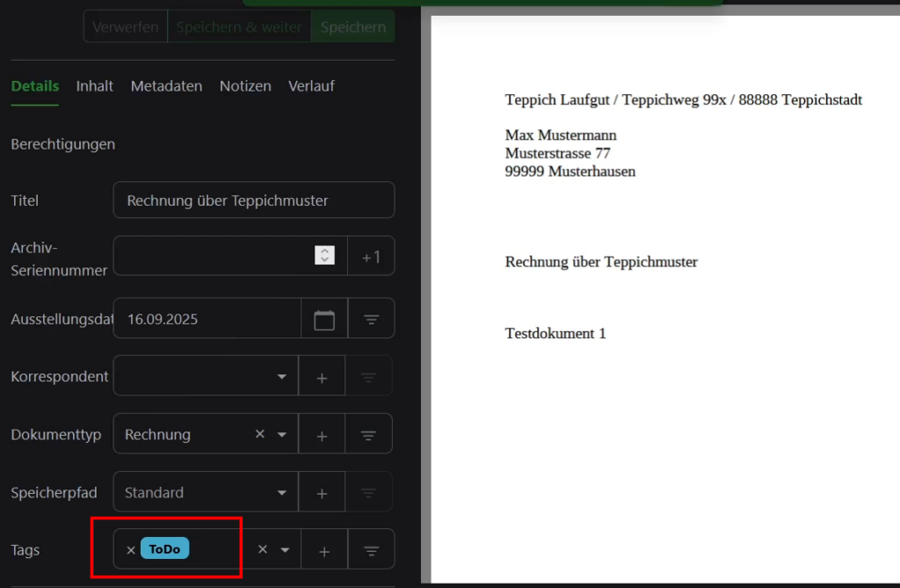
Task: Click preview heading 'Rechnung über Teppichmuster'
Action: [x=601, y=262]
